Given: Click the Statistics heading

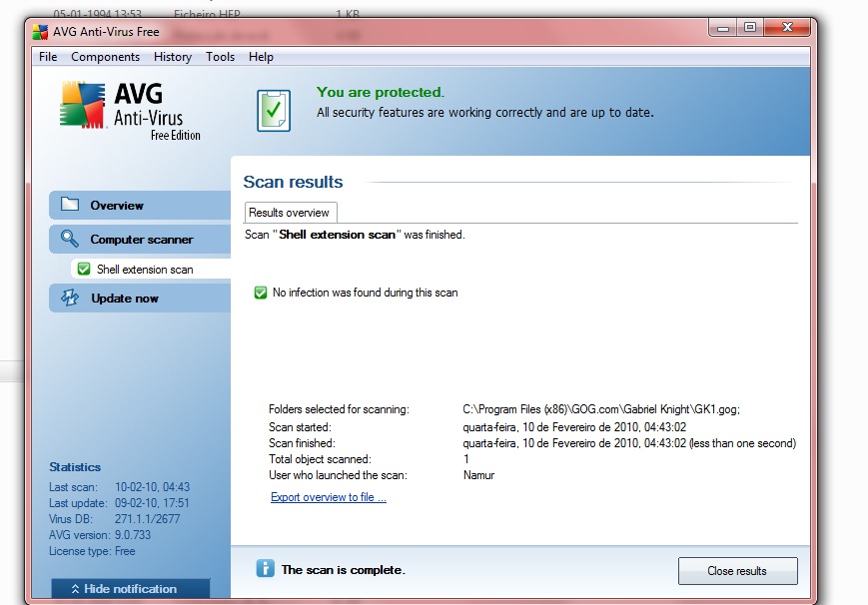Looking at the screenshot, I should (75, 467).
